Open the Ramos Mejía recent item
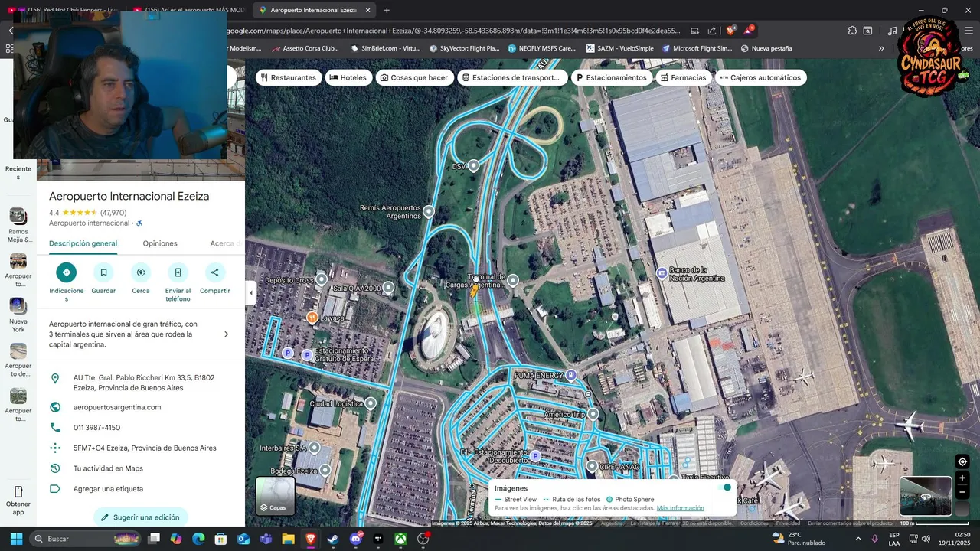Viewport: 980px width, 551px height. [x=18, y=225]
